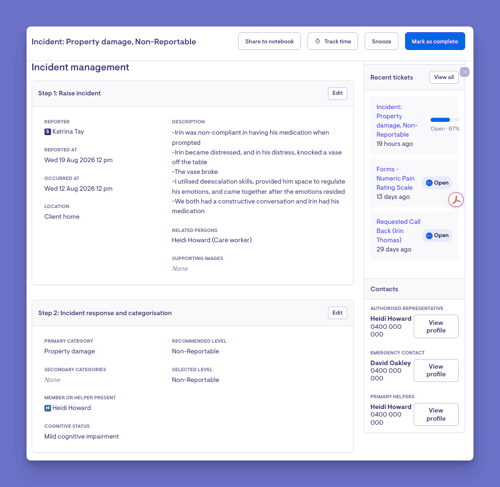The width and height of the screenshot is (500, 487).
Task: Click Katrina Tay's avatar badge
Action: (x=48, y=132)
